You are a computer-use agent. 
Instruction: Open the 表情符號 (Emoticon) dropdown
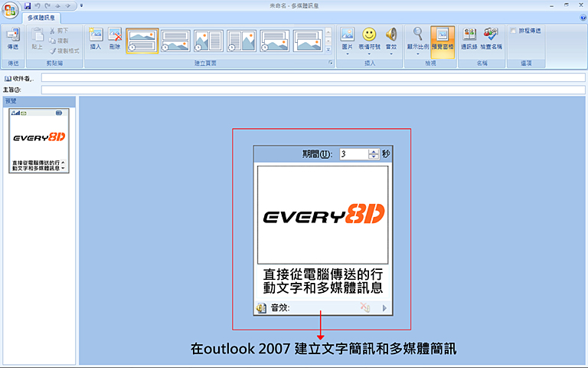[369, 41]
